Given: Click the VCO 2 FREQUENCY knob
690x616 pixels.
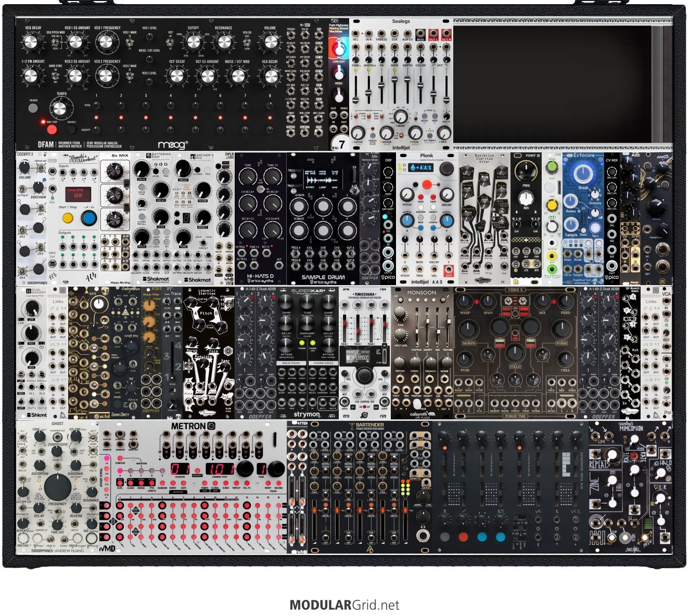Looking at the screenshot, I should pyautogui.click(x=107, y=75).
